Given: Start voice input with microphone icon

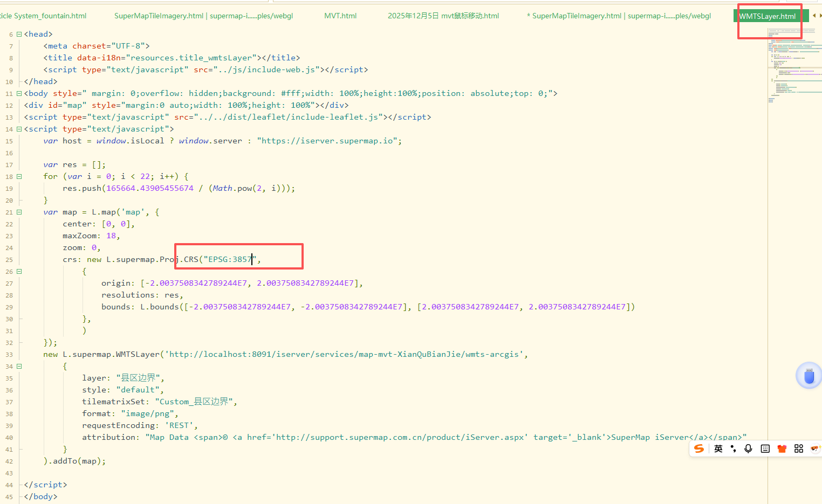Looking at the screenshot, I should [748, 448].
